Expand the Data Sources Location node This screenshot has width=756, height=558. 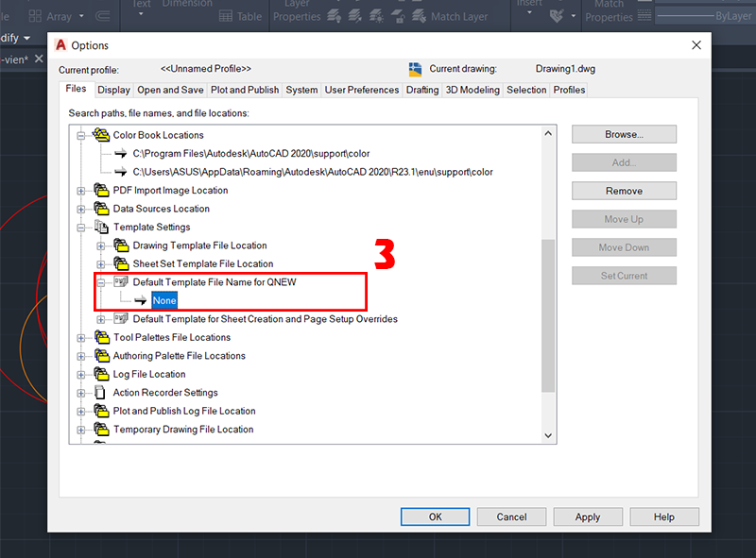[81, 209]
